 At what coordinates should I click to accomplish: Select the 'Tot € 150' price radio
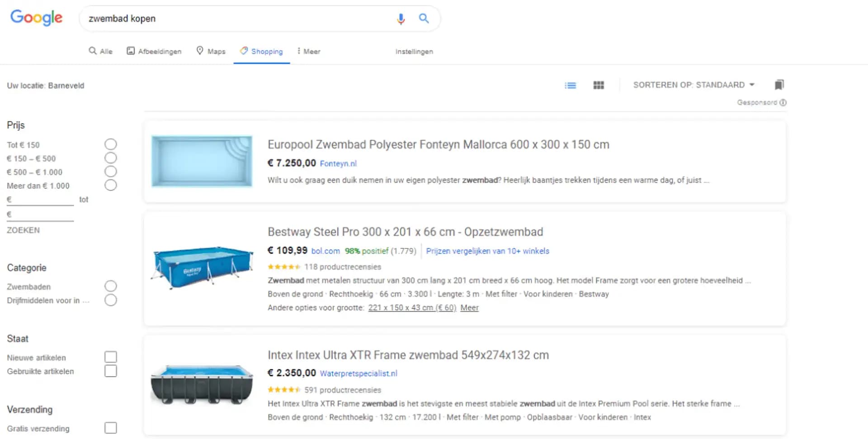coord(110,144)
